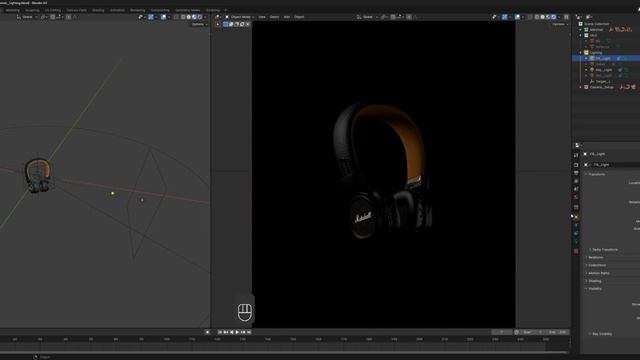
Task: Select rendered shading in left viewport
Action: (x=200, y=17)
